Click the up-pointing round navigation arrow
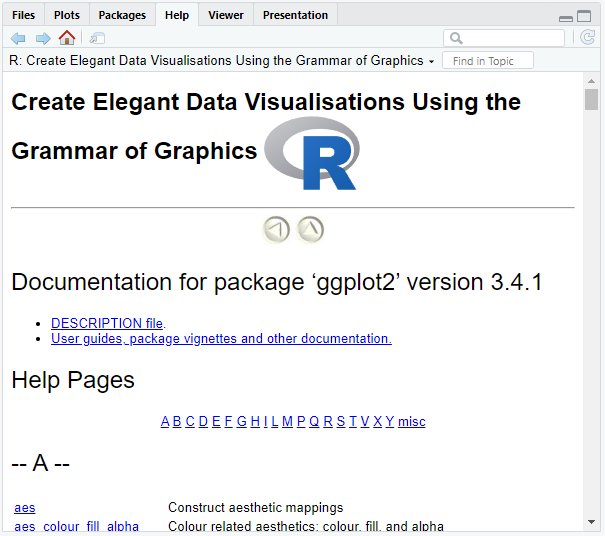Screen dimensions: 605x536 311,230
